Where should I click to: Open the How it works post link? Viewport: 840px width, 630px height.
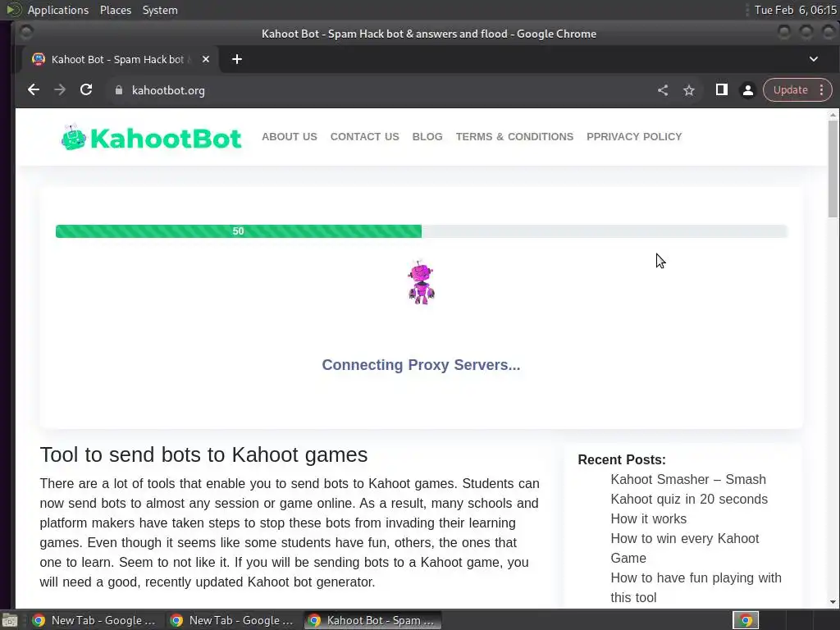pyautogui.click(x=648, y=518)
